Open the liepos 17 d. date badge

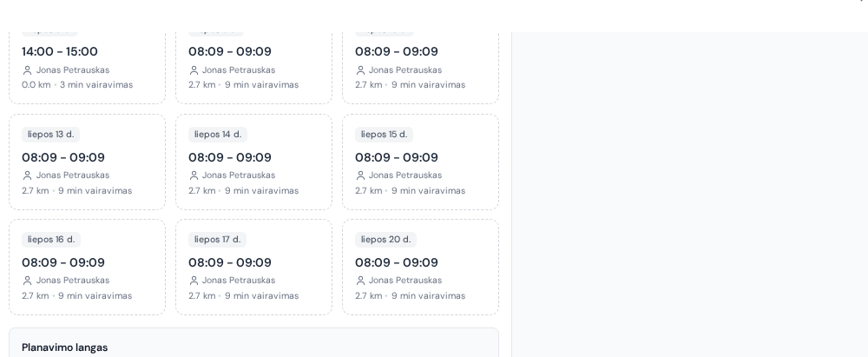[x=218, y=240]
